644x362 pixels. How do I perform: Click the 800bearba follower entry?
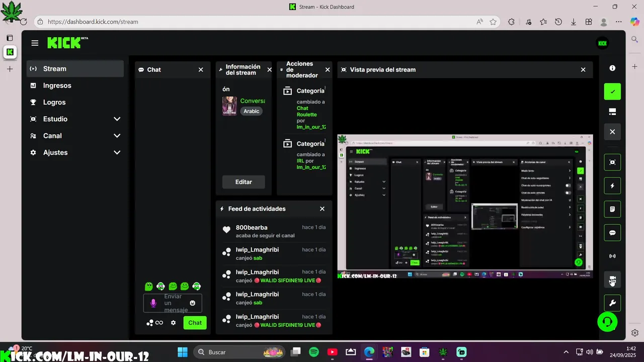tap(274, 231)
